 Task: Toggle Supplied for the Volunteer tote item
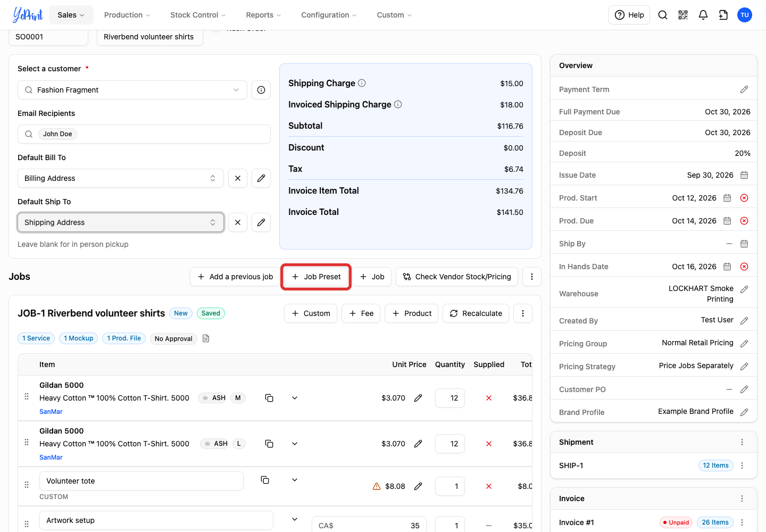pos(489,486)
